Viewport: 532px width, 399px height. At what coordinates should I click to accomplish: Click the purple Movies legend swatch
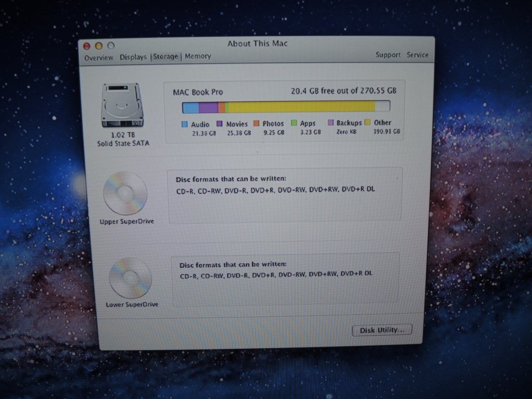coord(220,124)
